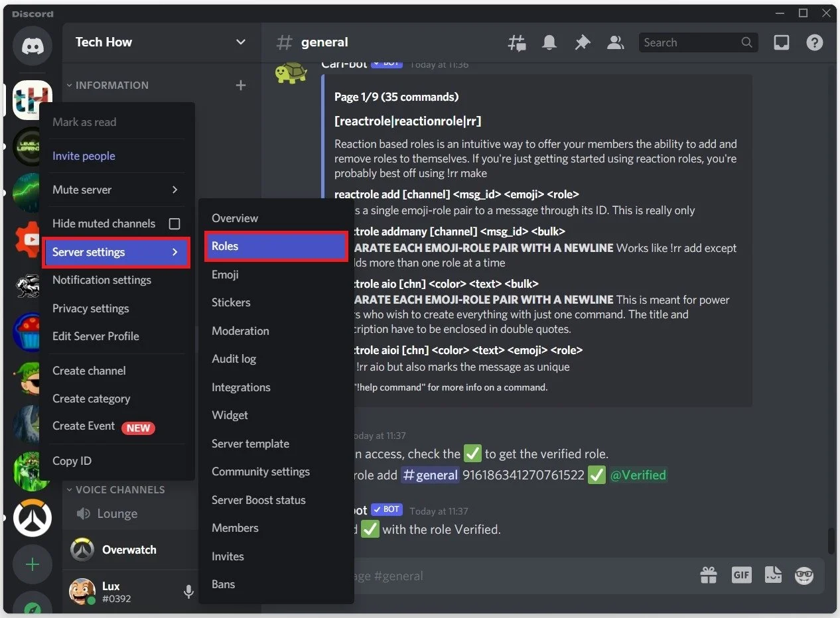Select the Tech How server icon
This screenshot has width=840, height=618.
32,100
